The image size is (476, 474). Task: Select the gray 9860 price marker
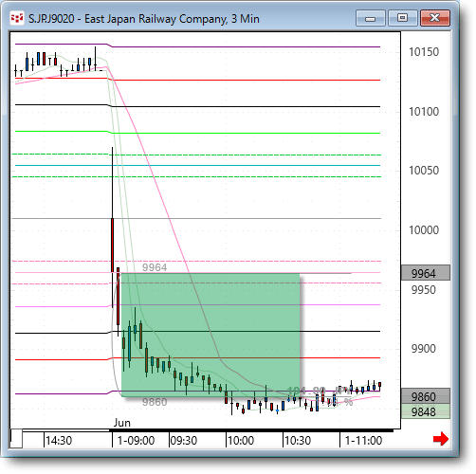[426, 396]
